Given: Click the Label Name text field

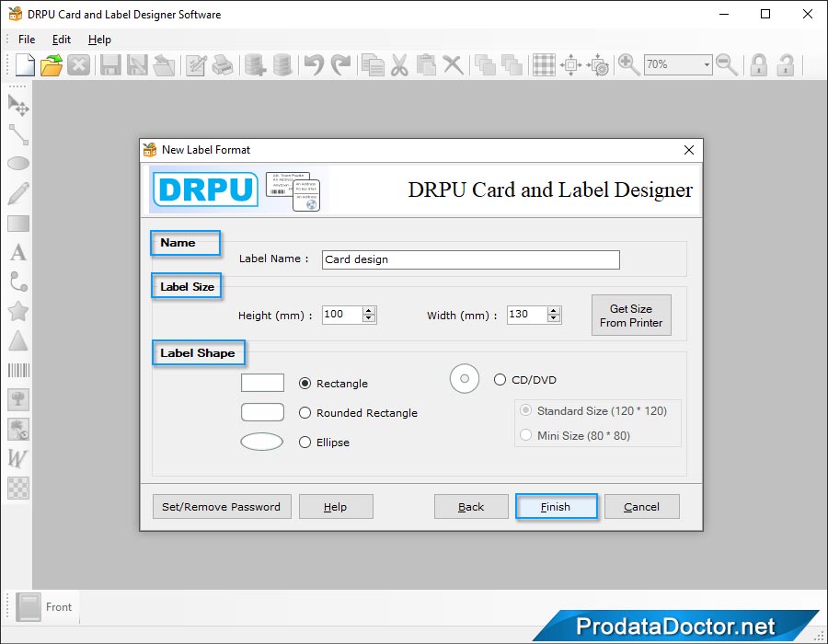Looking at the screenshot, I should [x=470, y=259].
